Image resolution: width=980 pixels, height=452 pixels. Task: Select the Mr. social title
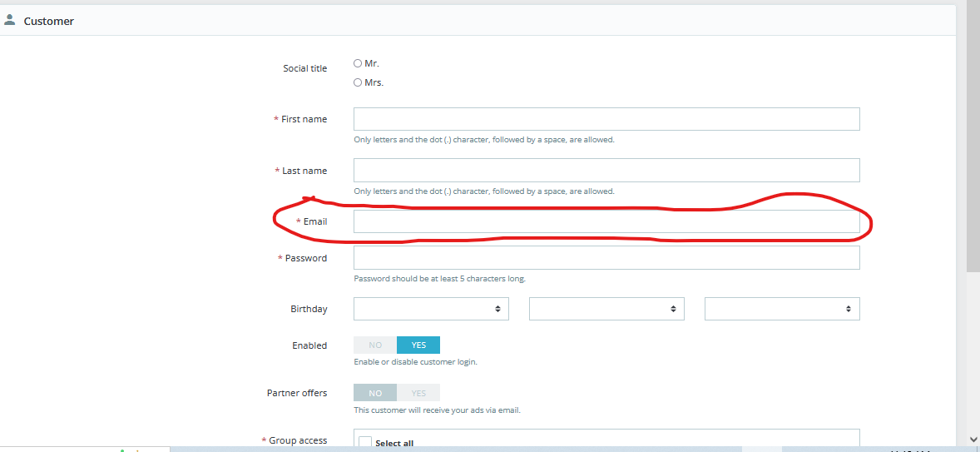click(x=358, y=63)
